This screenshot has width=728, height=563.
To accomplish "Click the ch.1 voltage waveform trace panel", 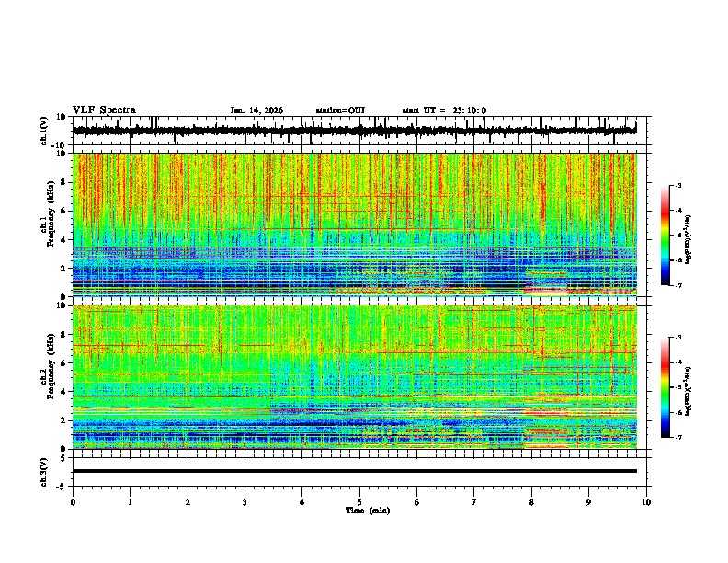I will tap(358, 131).
